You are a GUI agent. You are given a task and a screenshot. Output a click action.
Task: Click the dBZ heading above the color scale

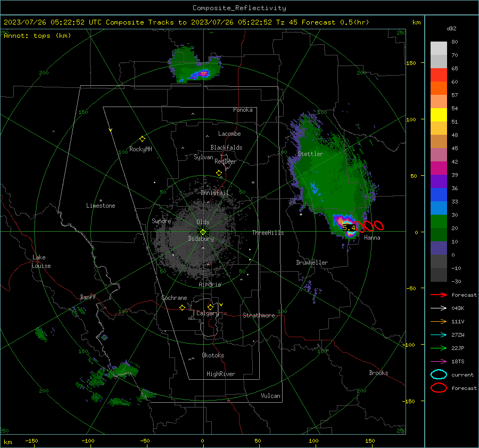click(x=451, y=28)
